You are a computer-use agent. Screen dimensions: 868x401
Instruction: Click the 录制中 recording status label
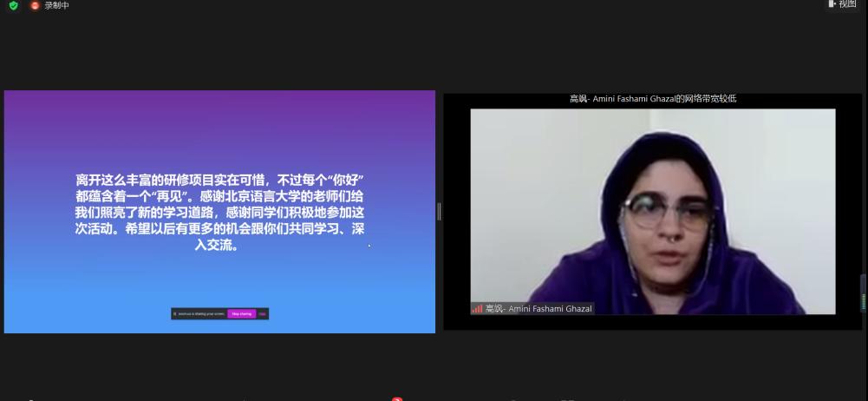coord(56,5)
